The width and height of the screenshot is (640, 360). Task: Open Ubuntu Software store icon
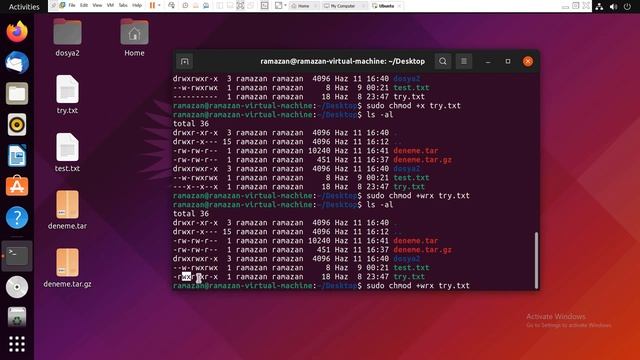coord(17,186)
